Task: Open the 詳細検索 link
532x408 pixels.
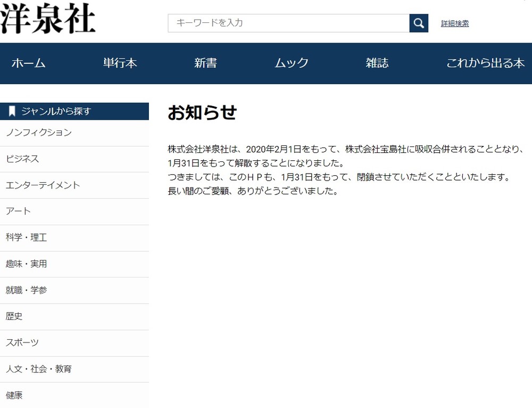Action: coord(454,23)
